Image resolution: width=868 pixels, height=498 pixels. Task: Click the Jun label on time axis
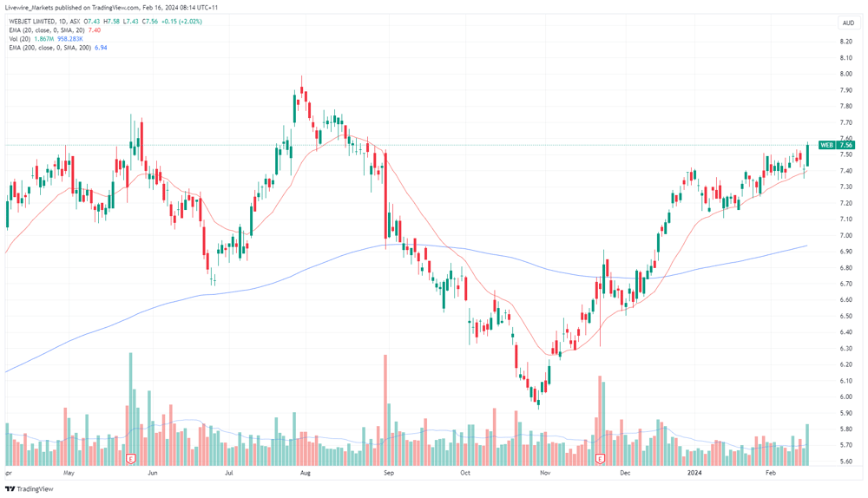click(x=153, y=473)
